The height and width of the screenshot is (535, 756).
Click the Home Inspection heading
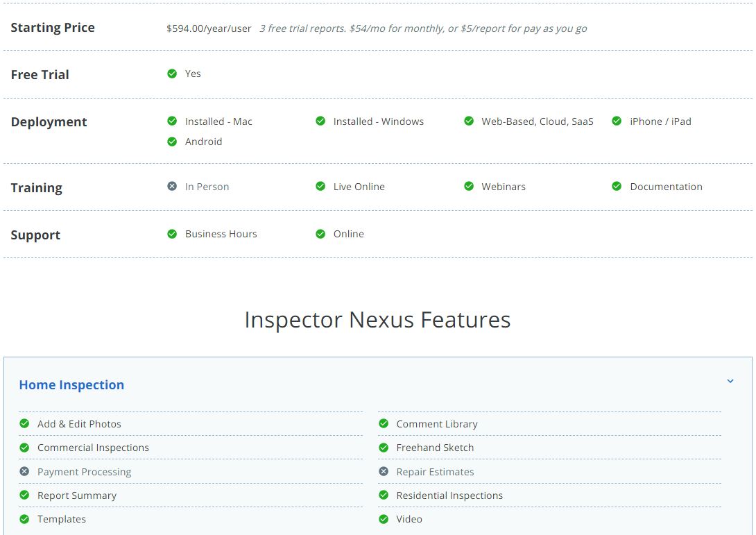(71, 385)
